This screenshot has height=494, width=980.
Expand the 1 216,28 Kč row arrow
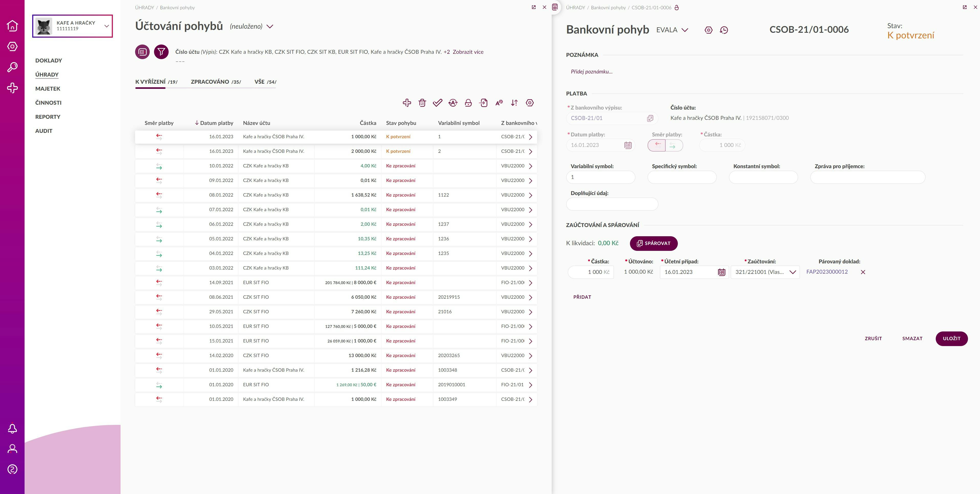(530, 370)
